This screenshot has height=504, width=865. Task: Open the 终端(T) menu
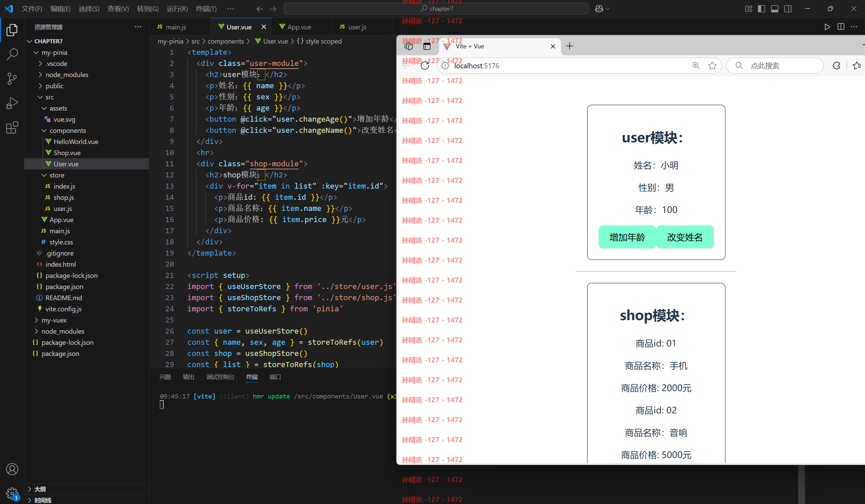pos(206,9)
